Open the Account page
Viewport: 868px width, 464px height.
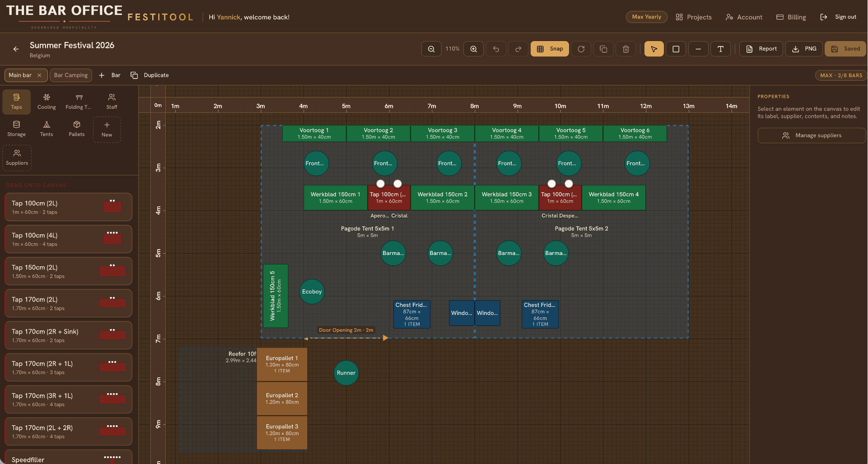(744, 17)
